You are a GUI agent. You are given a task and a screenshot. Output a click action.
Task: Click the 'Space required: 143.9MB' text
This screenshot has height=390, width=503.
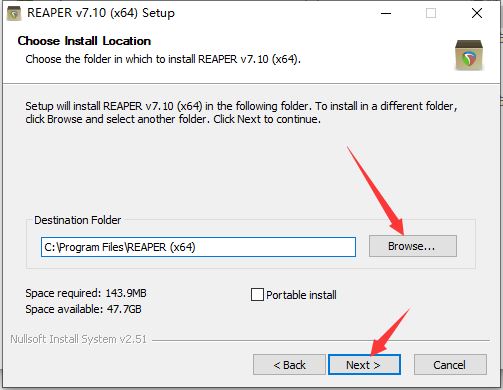[86, 293]
